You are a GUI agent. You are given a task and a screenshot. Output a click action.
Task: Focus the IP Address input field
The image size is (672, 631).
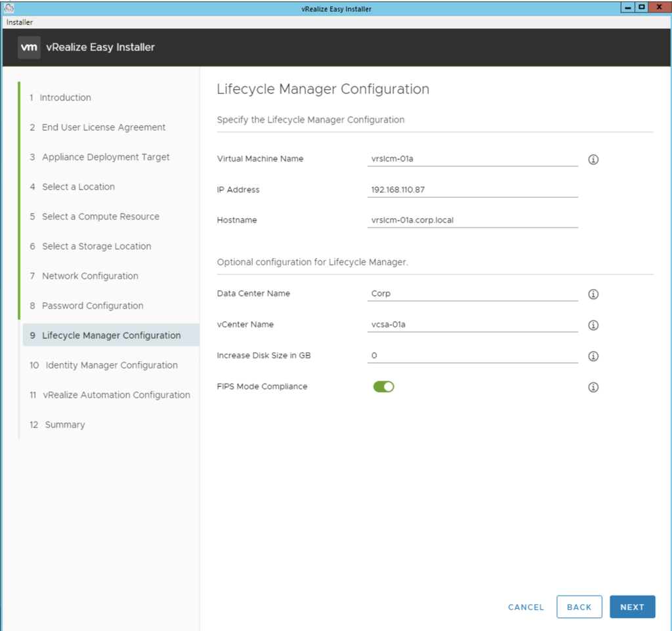(x=472, y=190)
